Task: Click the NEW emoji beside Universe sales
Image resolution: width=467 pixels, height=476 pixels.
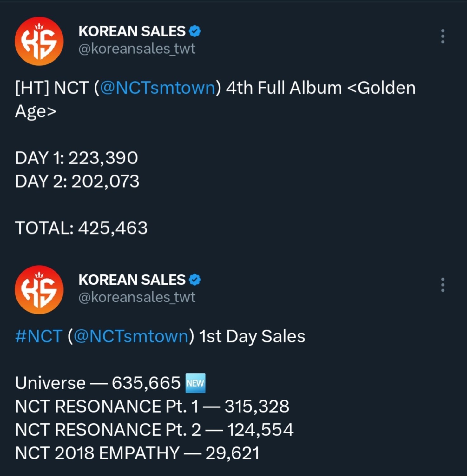Action: [x=195, y=383]
